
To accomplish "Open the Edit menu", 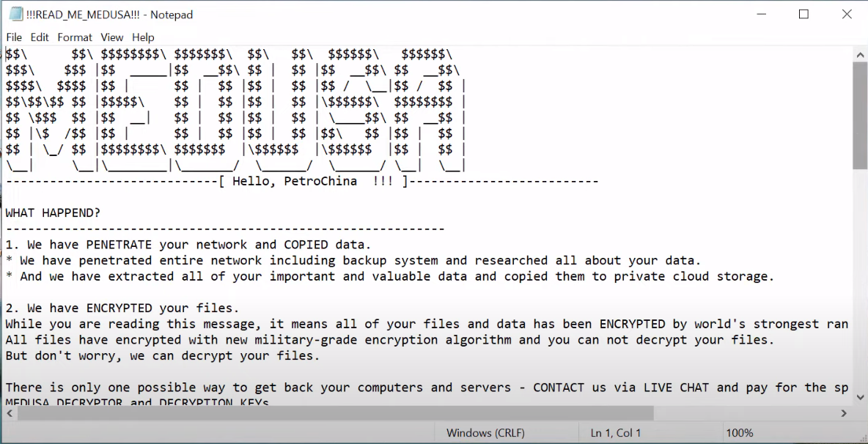I will (40, 37).
